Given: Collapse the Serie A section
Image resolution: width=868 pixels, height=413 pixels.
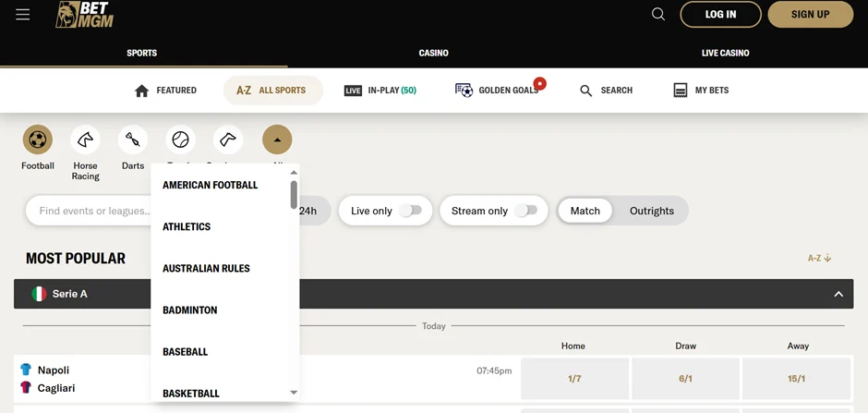Looking at the screenshot, I should click(838, 294).
